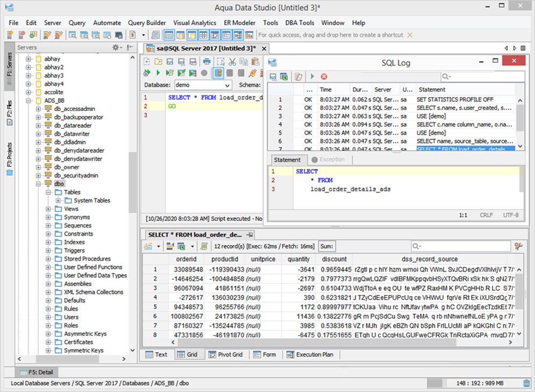The height and width of the screenshot is (392, 535).
Task: Toggle the Pivot Grid results view
Action: [226, 354]
